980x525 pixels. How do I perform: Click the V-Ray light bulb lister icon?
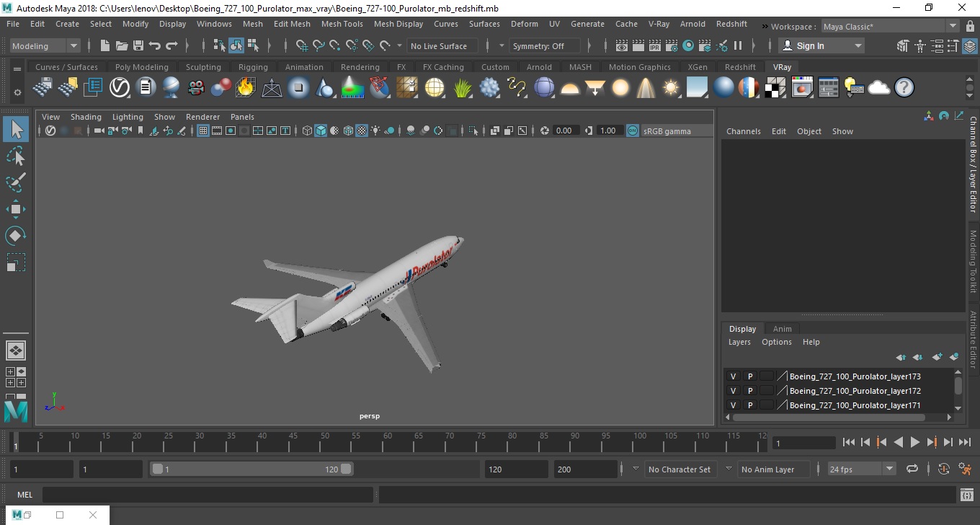[x=854, y=88]
